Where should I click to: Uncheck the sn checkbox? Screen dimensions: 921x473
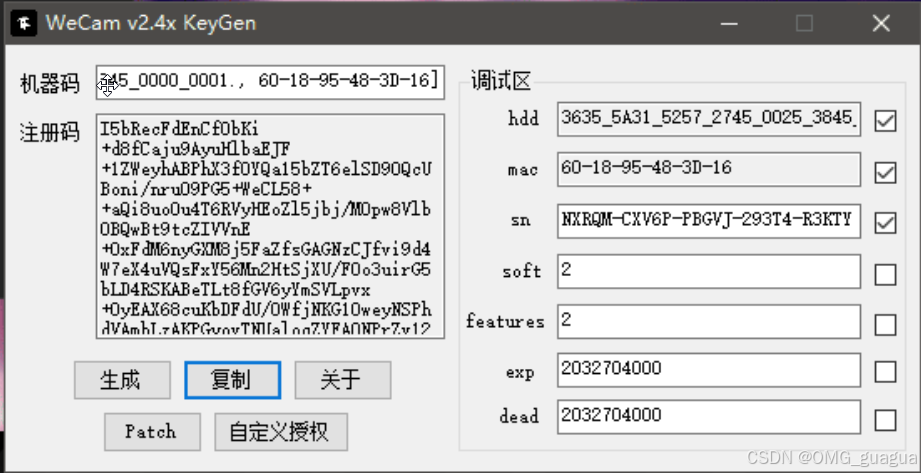[885, 223]
